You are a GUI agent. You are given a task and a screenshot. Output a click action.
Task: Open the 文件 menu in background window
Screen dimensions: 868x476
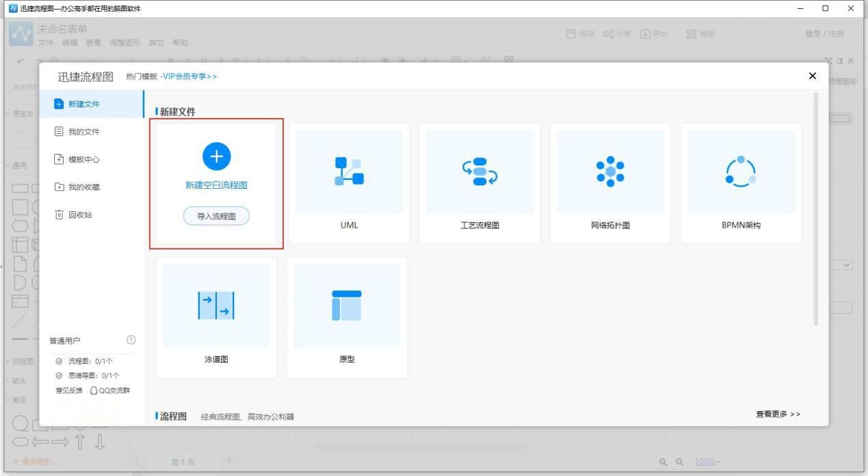(46, 43)
